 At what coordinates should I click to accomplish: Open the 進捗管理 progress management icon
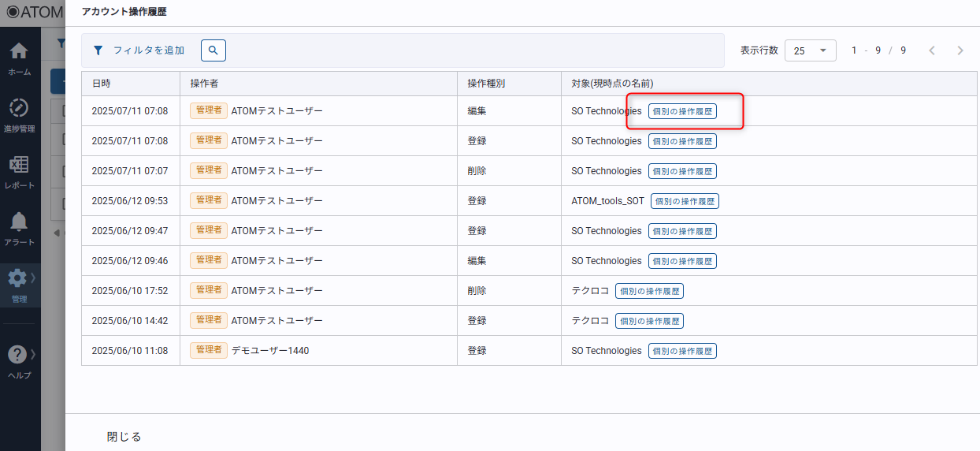[x=20, y=108]
